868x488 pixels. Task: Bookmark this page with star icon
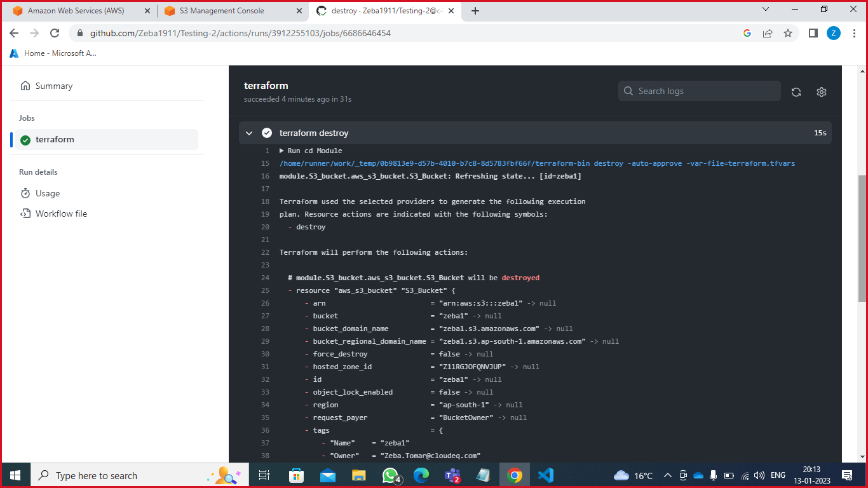788,33
